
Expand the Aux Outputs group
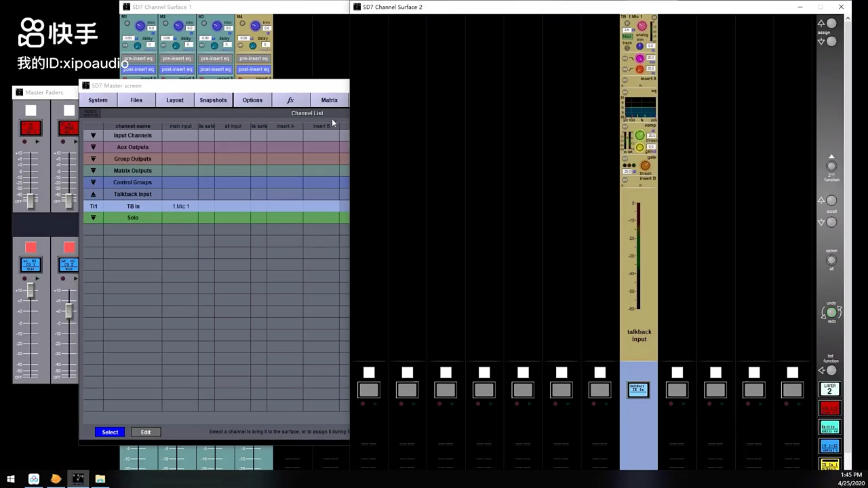coord(94,147)
